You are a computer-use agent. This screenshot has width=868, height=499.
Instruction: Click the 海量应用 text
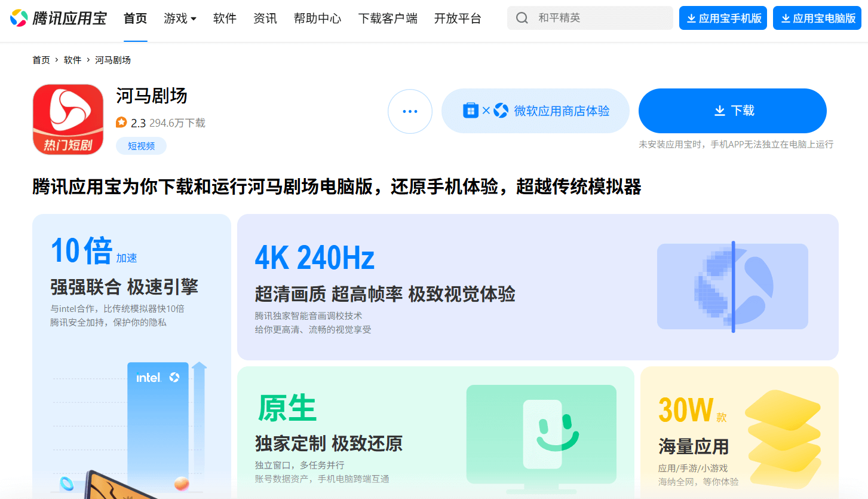[x=694, y=446]
